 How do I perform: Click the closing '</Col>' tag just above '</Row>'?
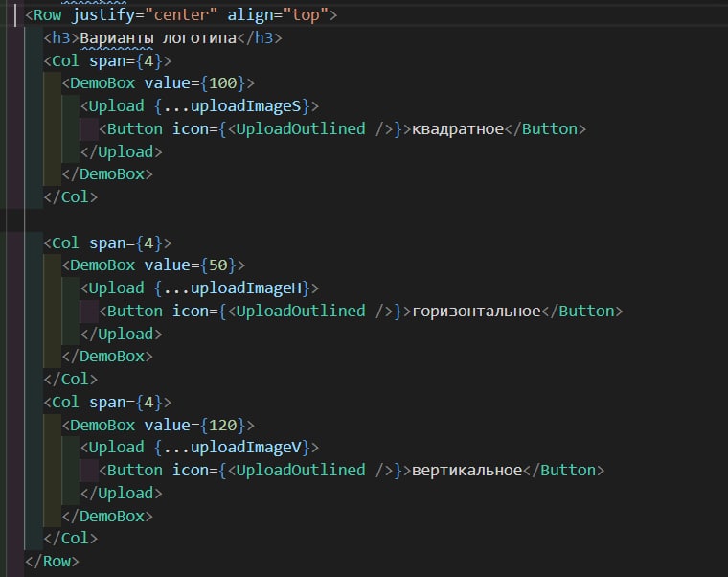(71, 539)
